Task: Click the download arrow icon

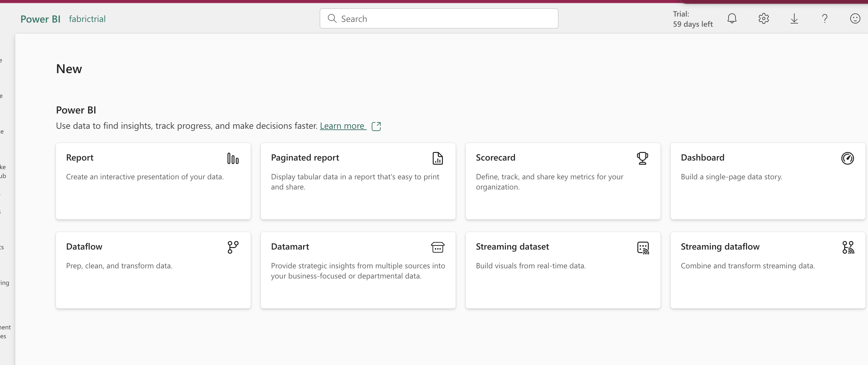Action: coord(794,18)
